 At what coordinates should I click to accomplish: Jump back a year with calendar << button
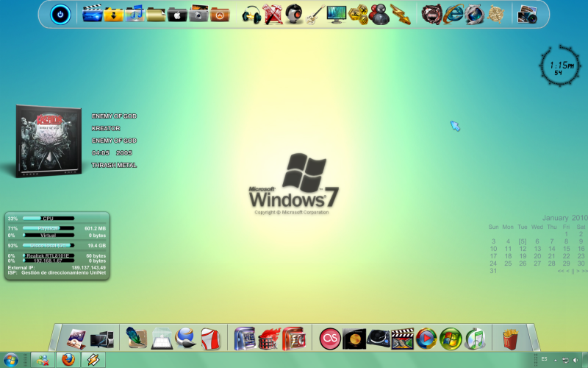[561, 271]
